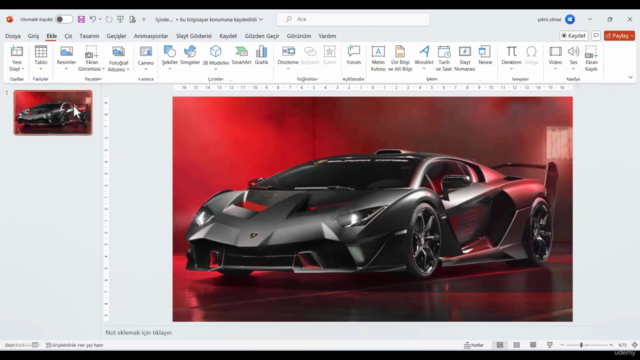Open the Customize Quick Access Toolbar dropdown
This screenshot has width=640, height=360.
(144, 19)
